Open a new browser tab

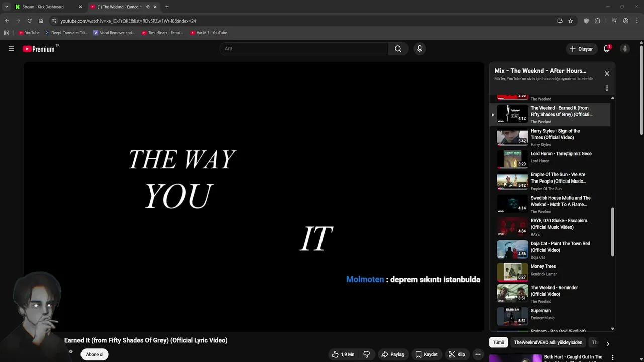[167, 7]
